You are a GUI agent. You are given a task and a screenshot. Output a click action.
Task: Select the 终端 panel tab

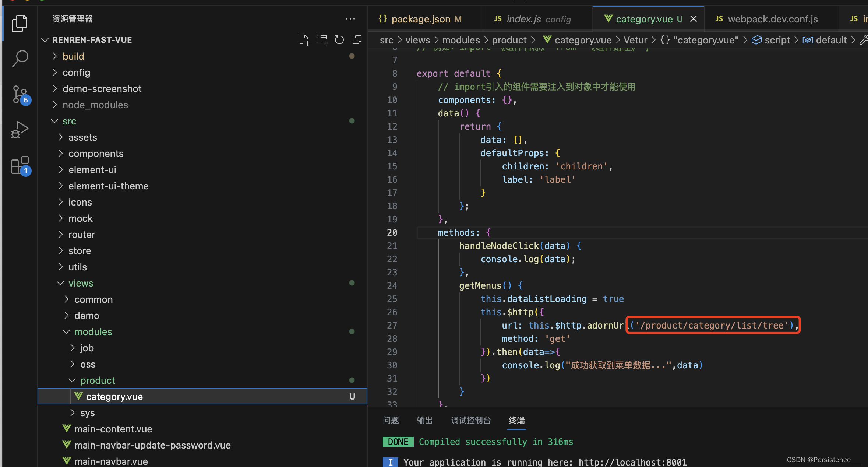pos(517,420)
